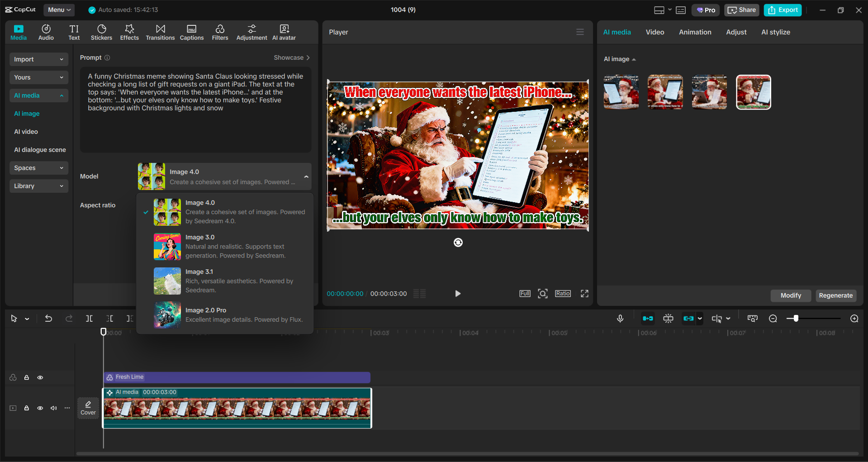The image size is (868, 462).
Task: Select the Text tool in the top toolbar
Action: pos(74,32)
